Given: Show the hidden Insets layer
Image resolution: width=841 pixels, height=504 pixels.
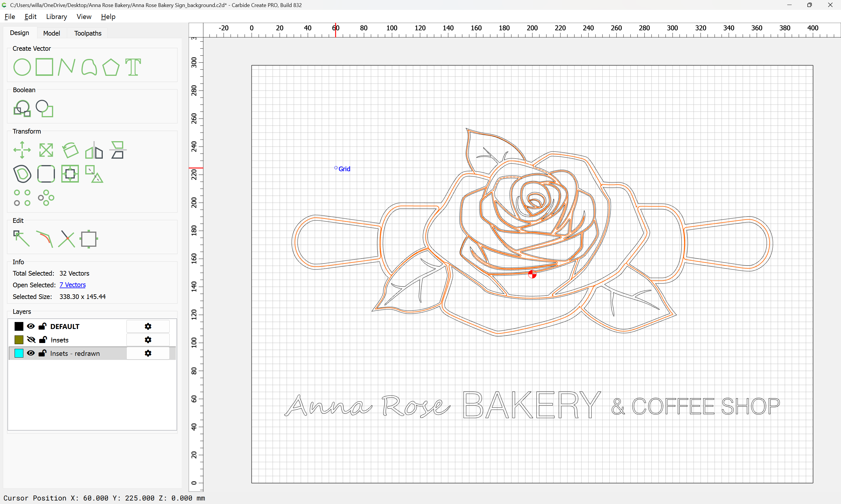Looking at the screenshot, I should point(31,339).
